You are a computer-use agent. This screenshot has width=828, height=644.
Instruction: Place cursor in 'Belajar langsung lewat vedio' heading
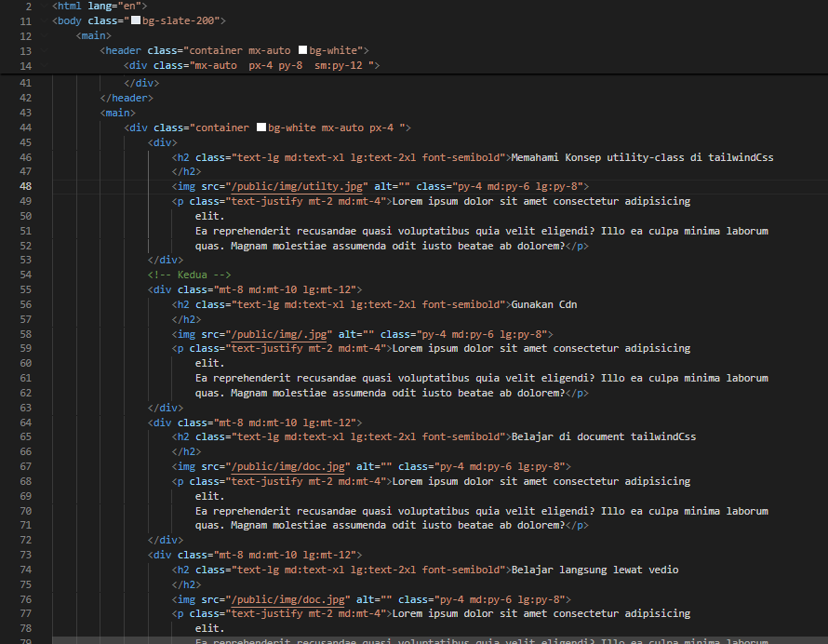594,570
